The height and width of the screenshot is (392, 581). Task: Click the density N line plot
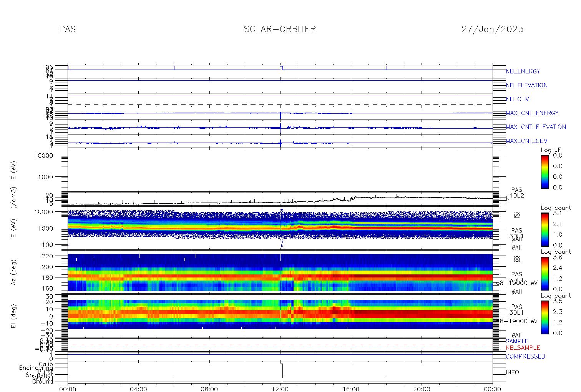(280, 200)
